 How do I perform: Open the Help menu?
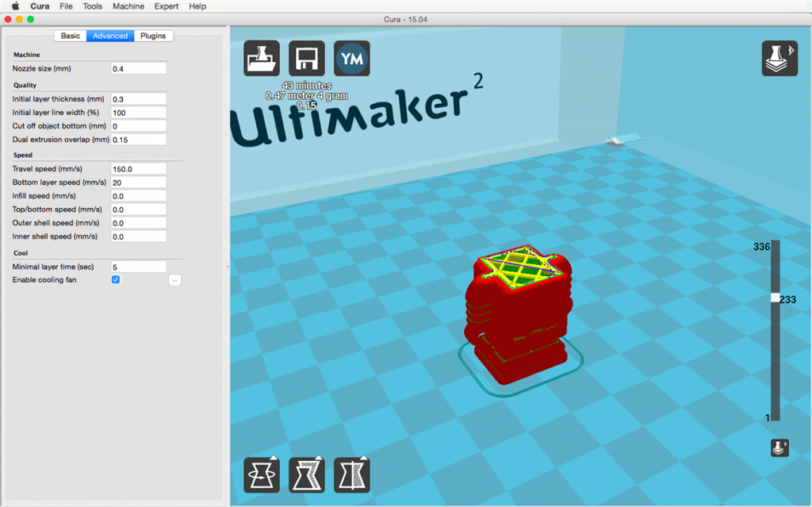pos(197,6)
